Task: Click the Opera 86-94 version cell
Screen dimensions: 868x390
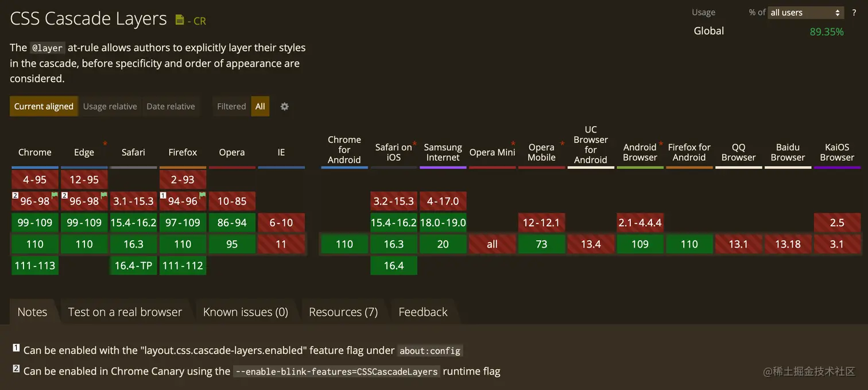Action: click(232, 223)
